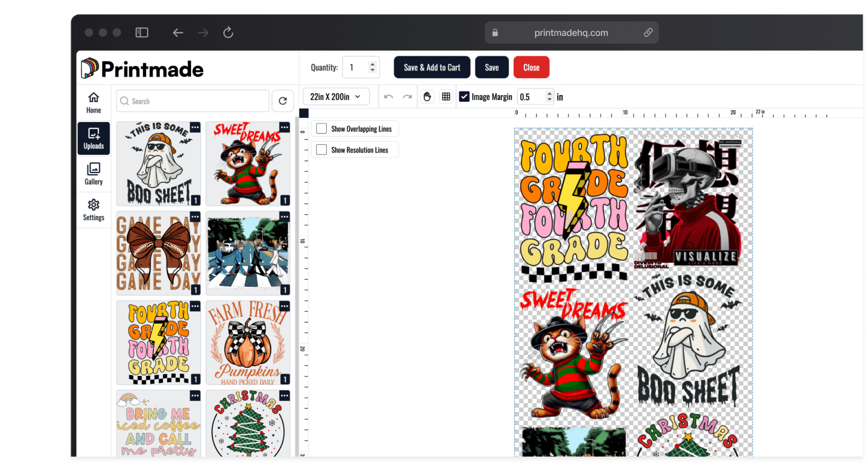Click the redo arrow icon
Image resolution: width=868 pixels, height=464 pixels.
(407, 97)
